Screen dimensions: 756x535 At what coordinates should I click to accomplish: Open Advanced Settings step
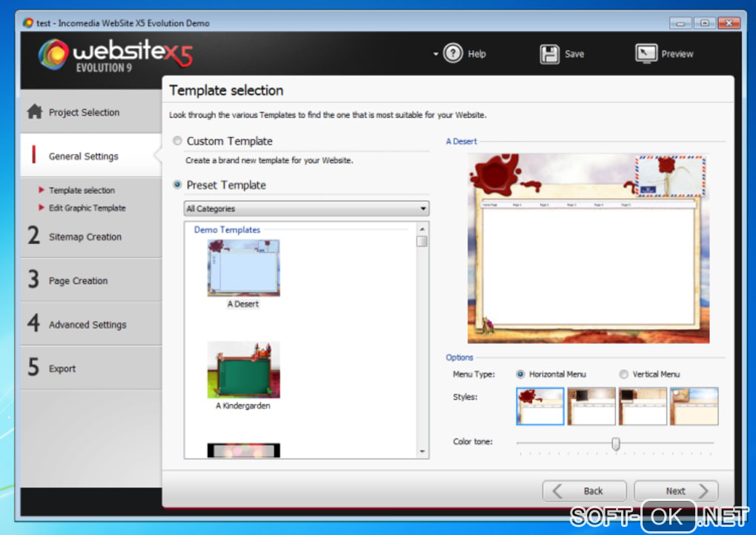pyautogui.click(x=91, y=324)
